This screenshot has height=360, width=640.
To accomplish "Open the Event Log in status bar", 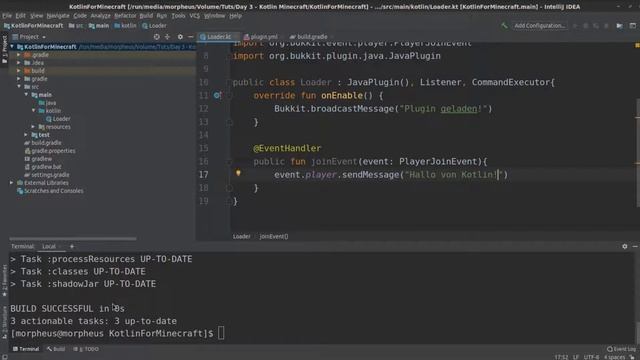I will 621,349.
